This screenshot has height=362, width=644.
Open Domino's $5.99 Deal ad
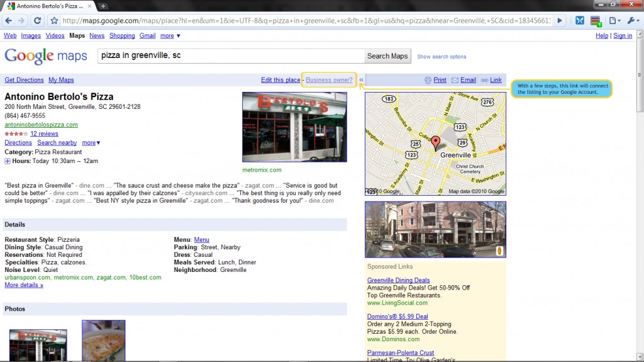(x=397, y=316)
